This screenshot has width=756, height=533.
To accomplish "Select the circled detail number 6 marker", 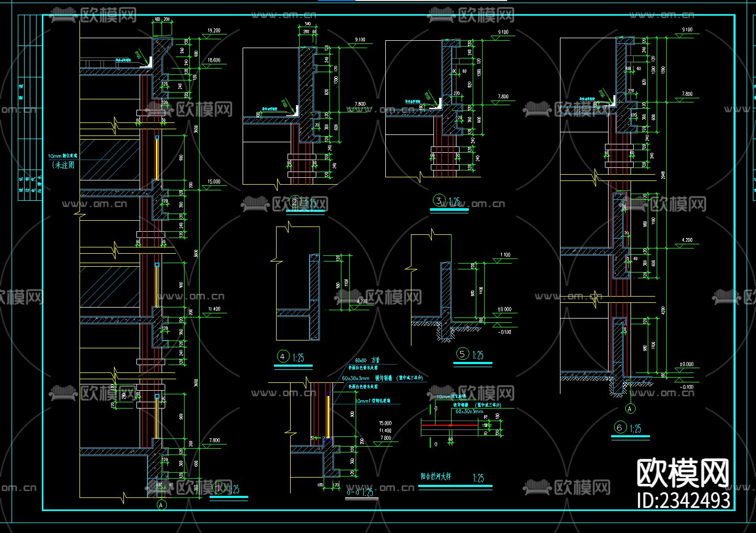I will [620, 428].
